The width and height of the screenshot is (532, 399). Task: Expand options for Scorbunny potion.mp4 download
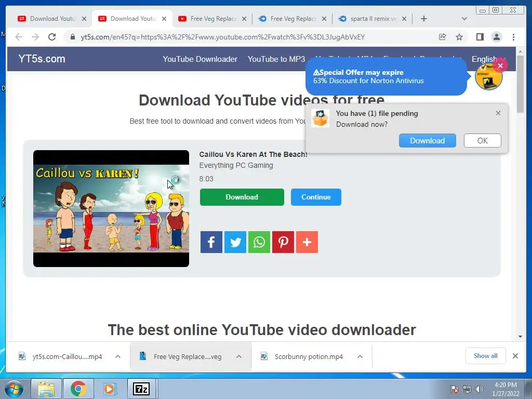[360, 356]
